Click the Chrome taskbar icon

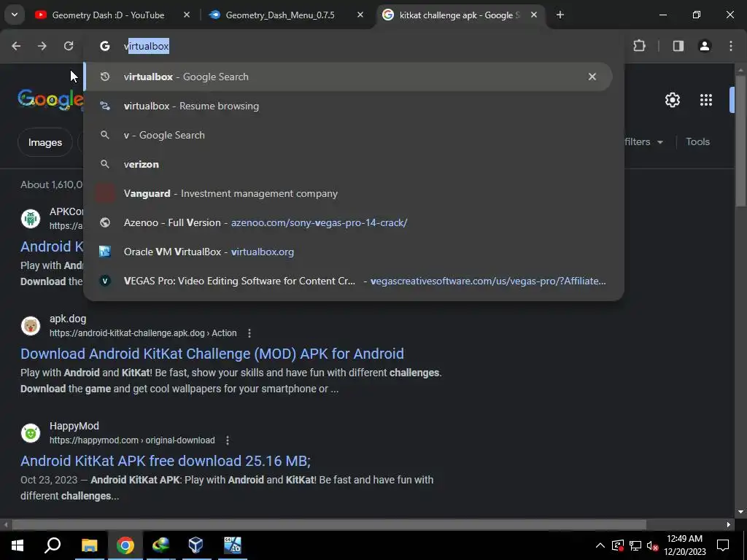point(125,545)
